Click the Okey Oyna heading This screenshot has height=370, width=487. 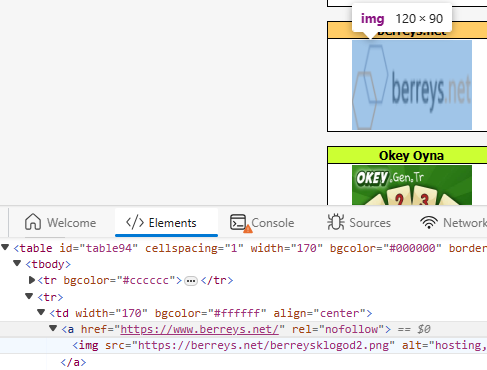point(411,156)
